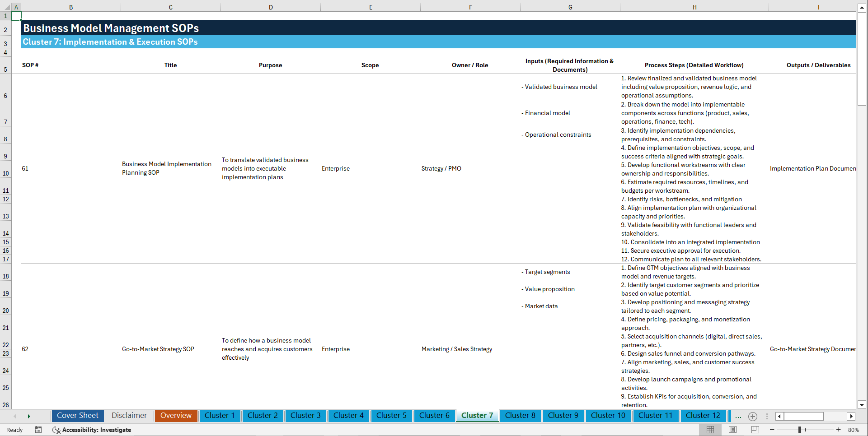Image resolution: width=868 pixels, height=436 pixels.
Task: Click horizontal scrollbar left arrow
Action: pyautogui.click(x=779, y=416)
